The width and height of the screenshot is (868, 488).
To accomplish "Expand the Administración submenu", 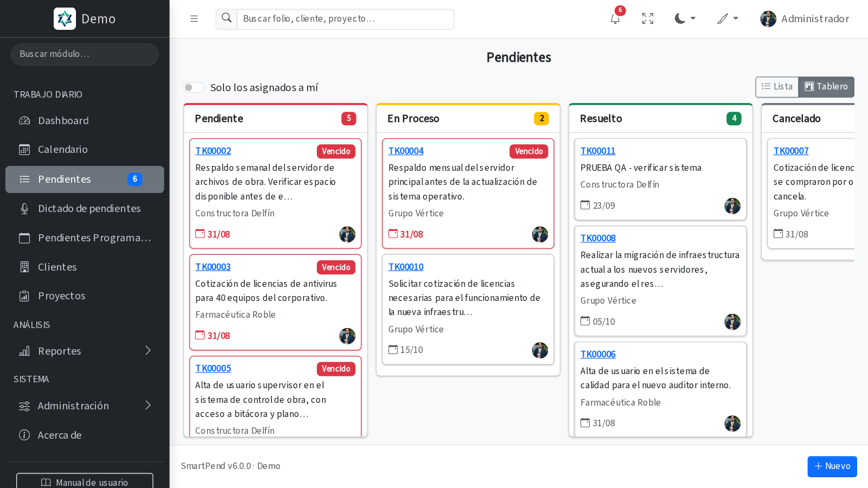I will [x=85, y=406].
